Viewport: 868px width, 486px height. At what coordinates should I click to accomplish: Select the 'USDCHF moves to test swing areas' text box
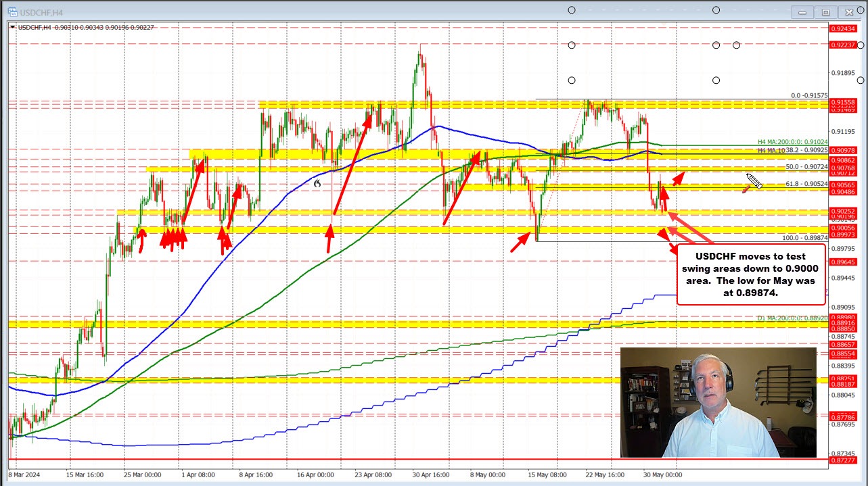[751, 274]
